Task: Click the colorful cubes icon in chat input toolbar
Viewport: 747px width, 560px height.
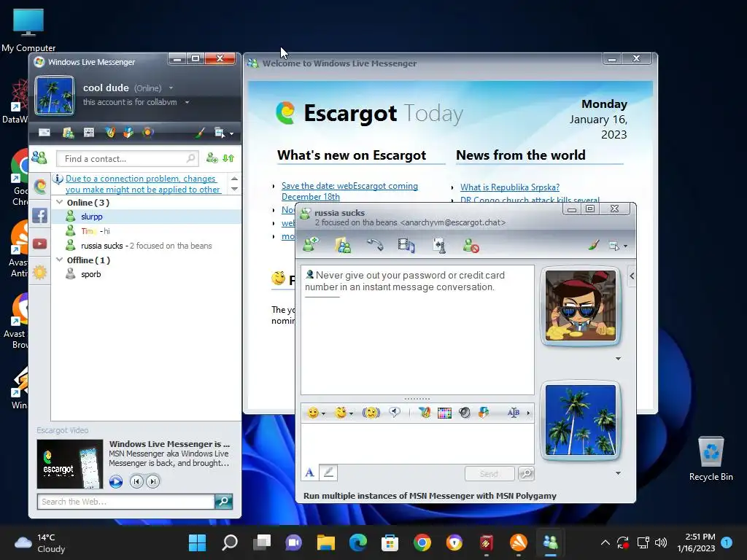Action: point(484,413)
